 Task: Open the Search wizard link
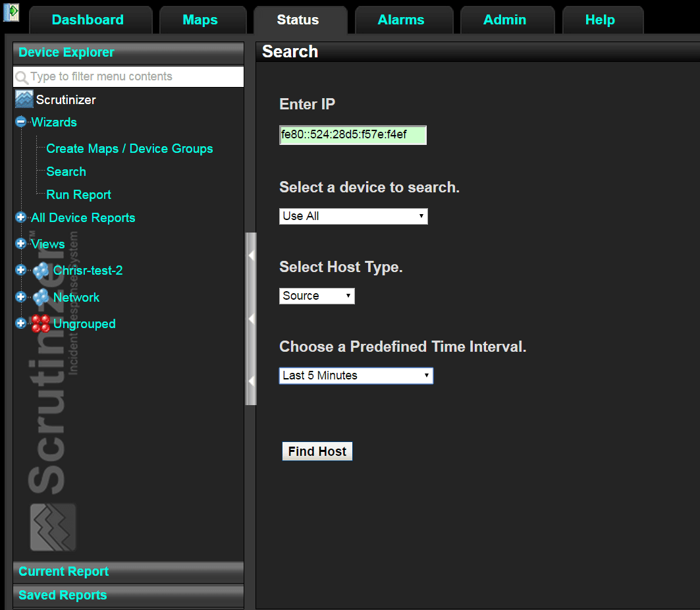pos(66,172)
